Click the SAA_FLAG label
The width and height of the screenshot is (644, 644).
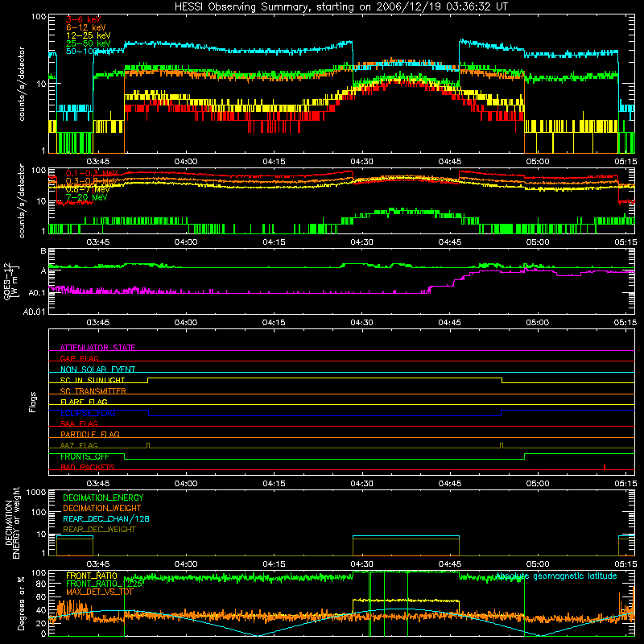click(x=79, y=423)
